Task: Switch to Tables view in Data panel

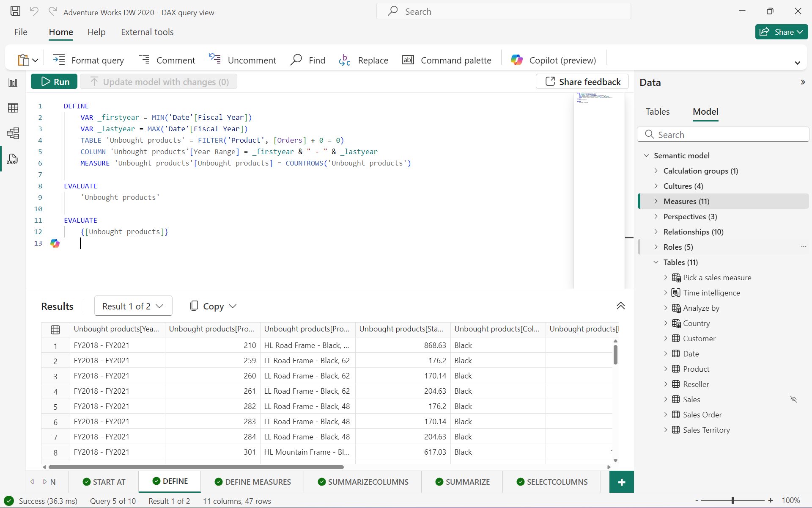Action: (658, 111)
